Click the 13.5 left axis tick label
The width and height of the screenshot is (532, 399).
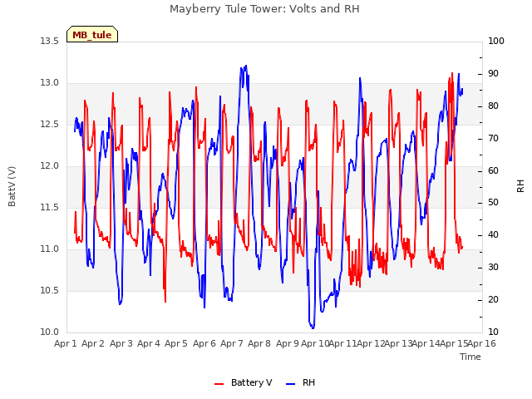pos(50,42)
